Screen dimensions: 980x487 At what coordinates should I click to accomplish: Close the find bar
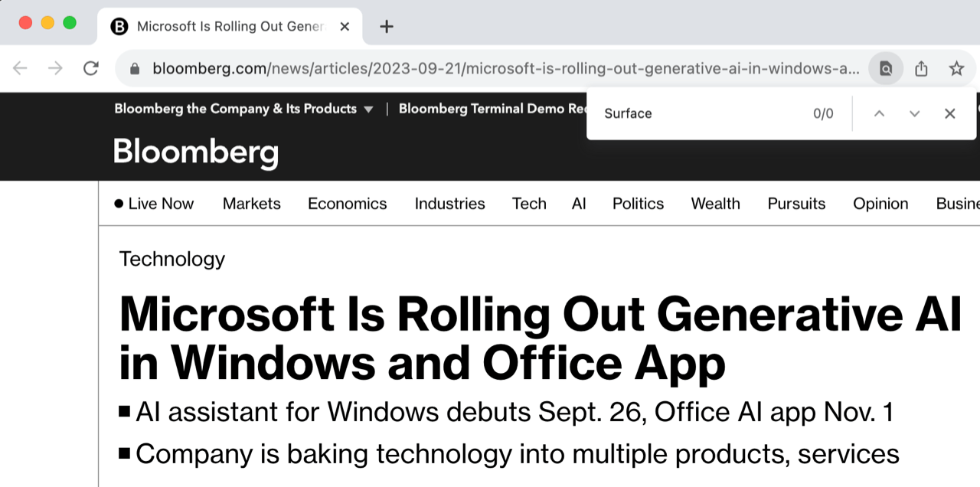tap(950, 113)
